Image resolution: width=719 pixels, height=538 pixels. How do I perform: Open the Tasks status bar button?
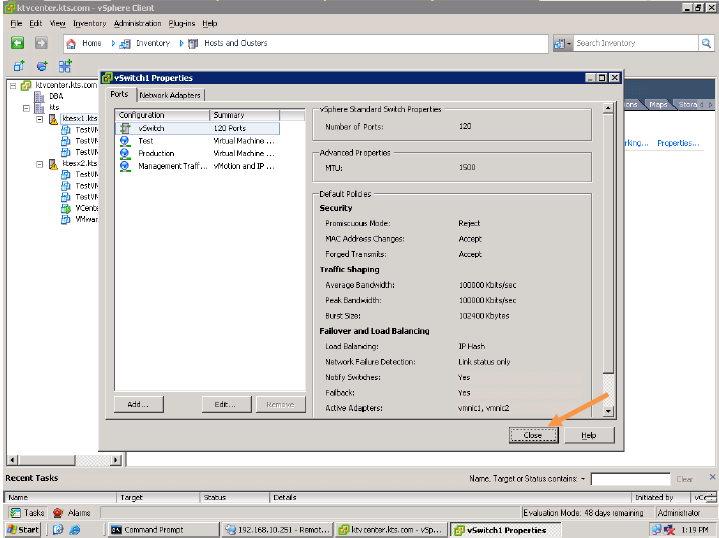(28, 512)
